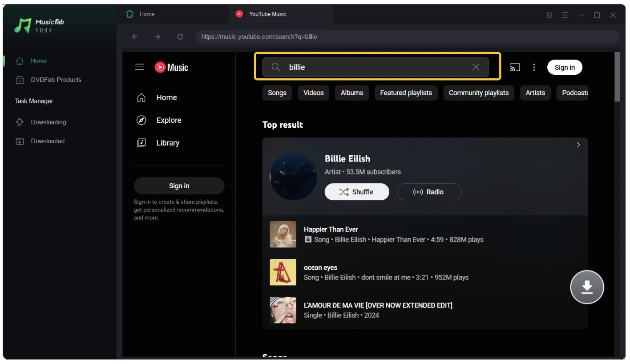Image resolution: width=630 pixels, height=364 pixels.
Task: Open the YouTube Music hamburger menu
Action: pos(140,67)
